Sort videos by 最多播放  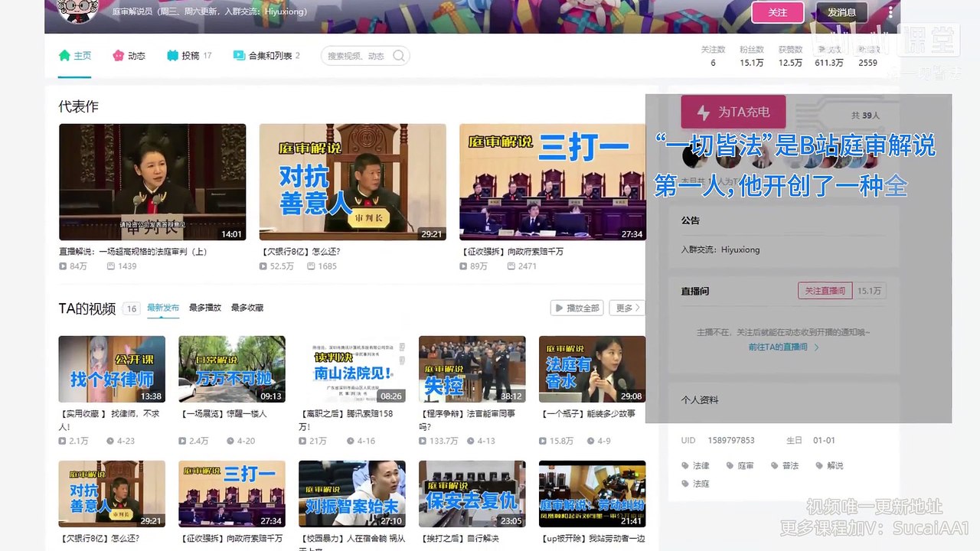coord(205,308)
